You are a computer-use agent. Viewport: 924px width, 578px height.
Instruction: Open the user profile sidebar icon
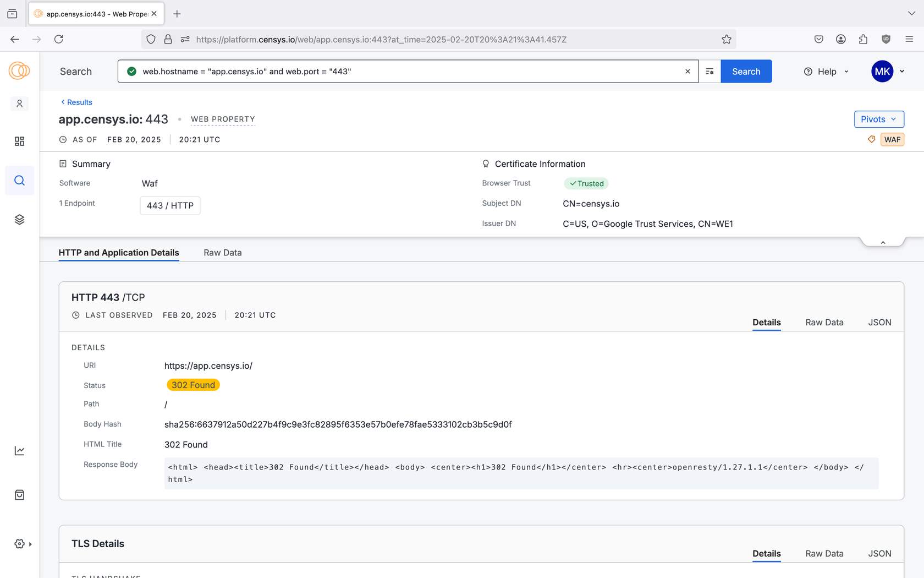(x=19, y=103)
